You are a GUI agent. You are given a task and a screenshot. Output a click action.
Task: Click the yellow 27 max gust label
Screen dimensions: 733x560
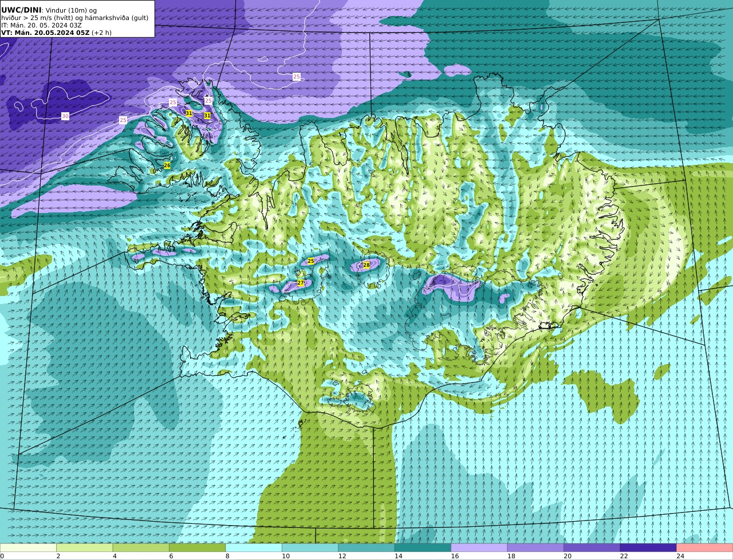click(300, 283)
